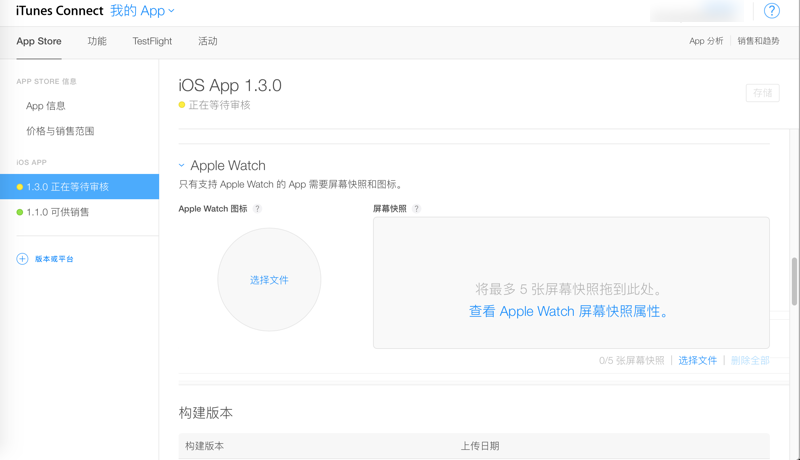This screenshot has width=800, height=460.
Task: Select the App Store tab
Action: coord(39,41)
